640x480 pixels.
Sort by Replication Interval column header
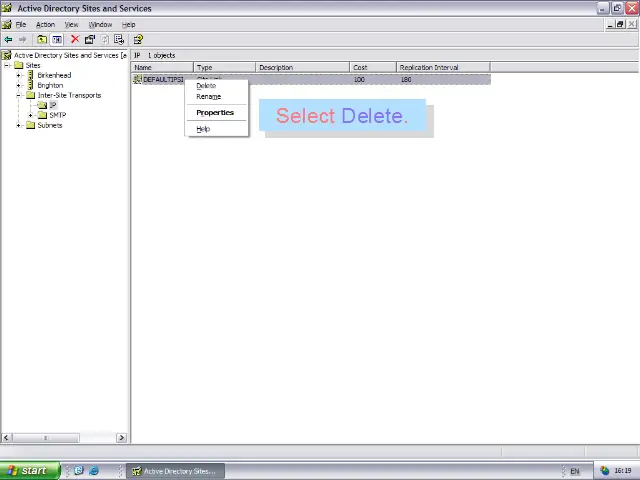(x=443, y=67)
